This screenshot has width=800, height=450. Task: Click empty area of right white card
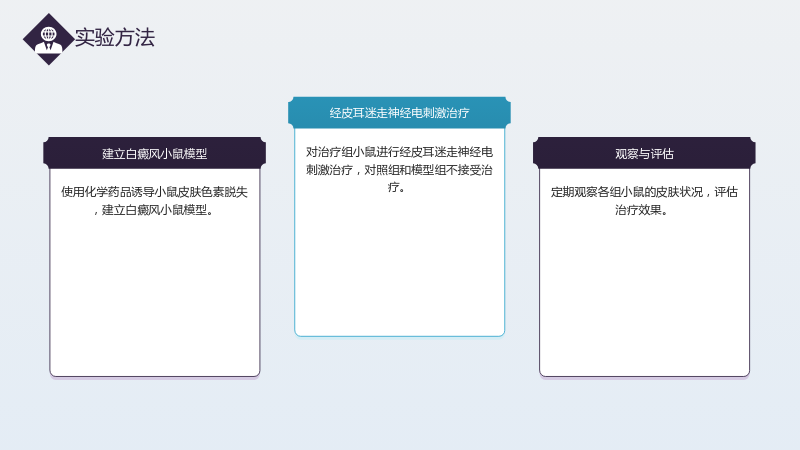pyautogui.click(x=644, y=296)
